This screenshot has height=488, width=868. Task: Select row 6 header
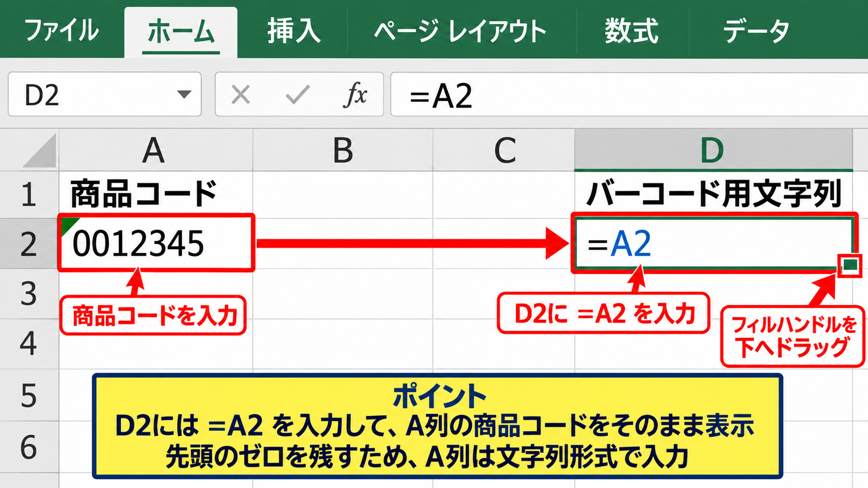pos(29,447)
